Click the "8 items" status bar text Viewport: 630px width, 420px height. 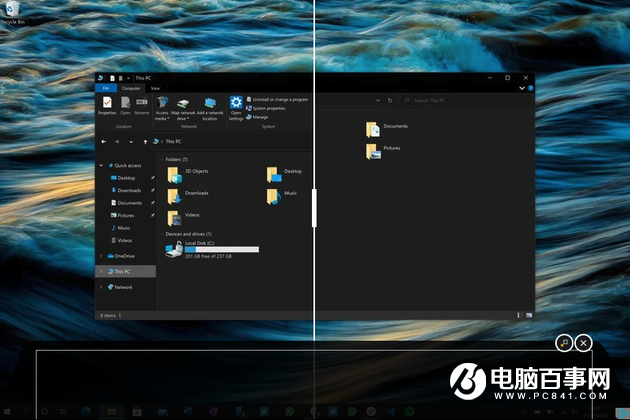108,316
